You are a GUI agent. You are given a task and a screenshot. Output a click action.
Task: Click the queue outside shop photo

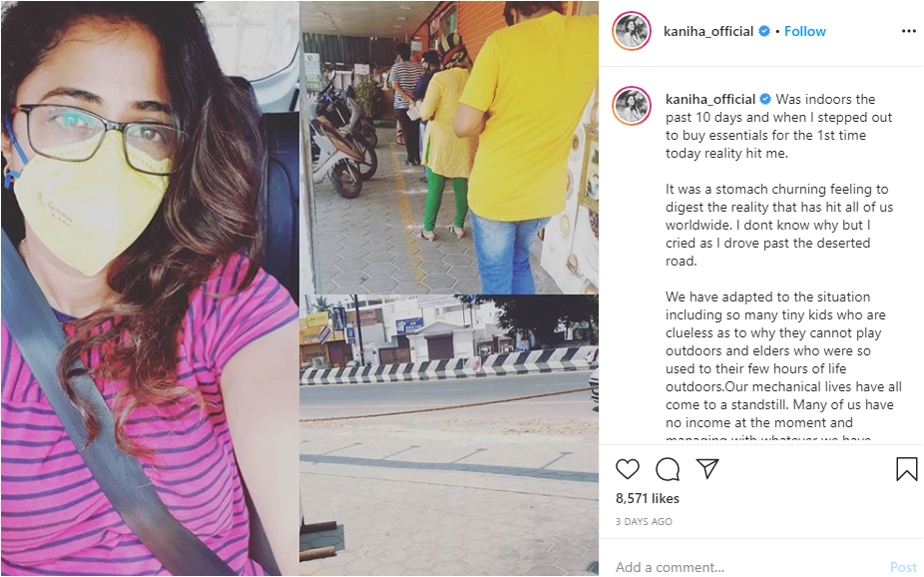(449, 148)
